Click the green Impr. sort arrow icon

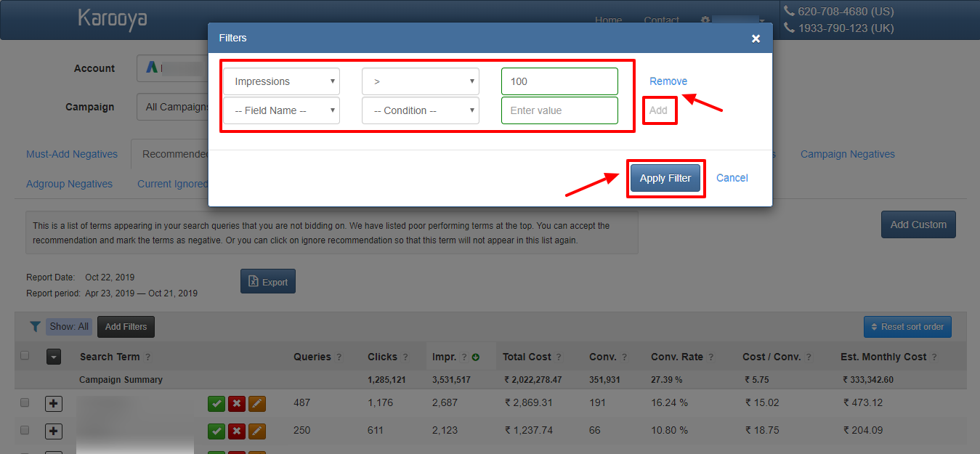pyautogui.click(x=476, y=357)
